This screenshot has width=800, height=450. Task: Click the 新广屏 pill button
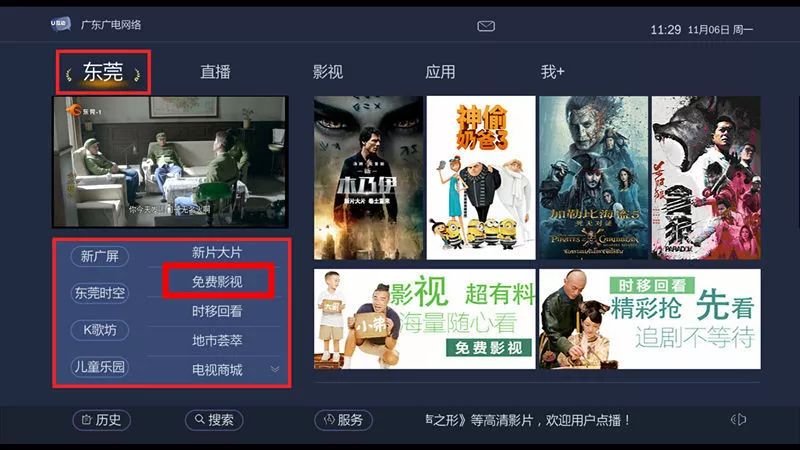point(99,256)
